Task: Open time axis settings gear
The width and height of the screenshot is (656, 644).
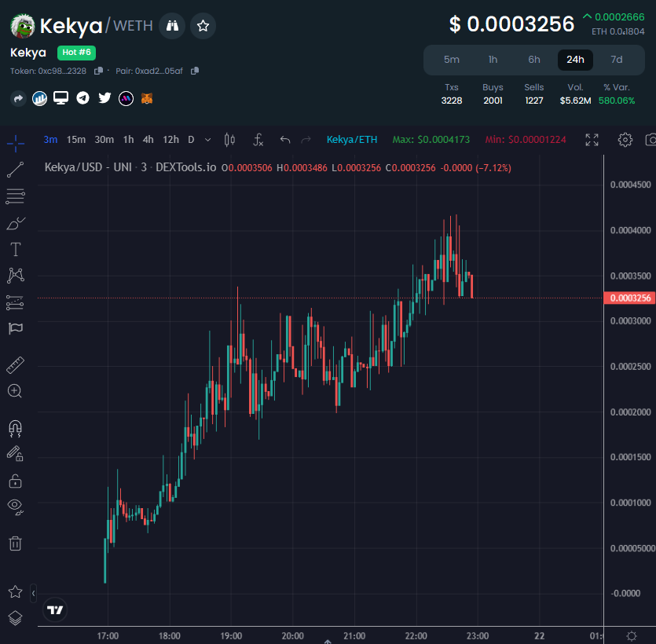Action: (632, 636)
